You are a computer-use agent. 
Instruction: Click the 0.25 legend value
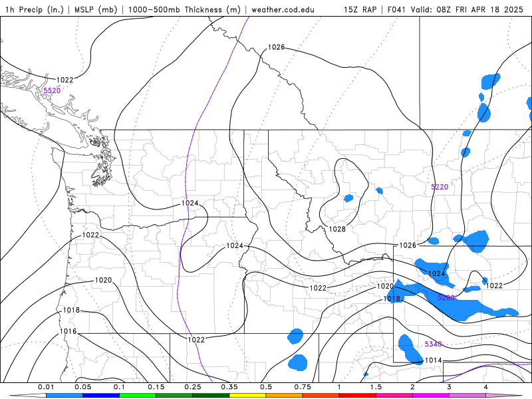(193, 387)
